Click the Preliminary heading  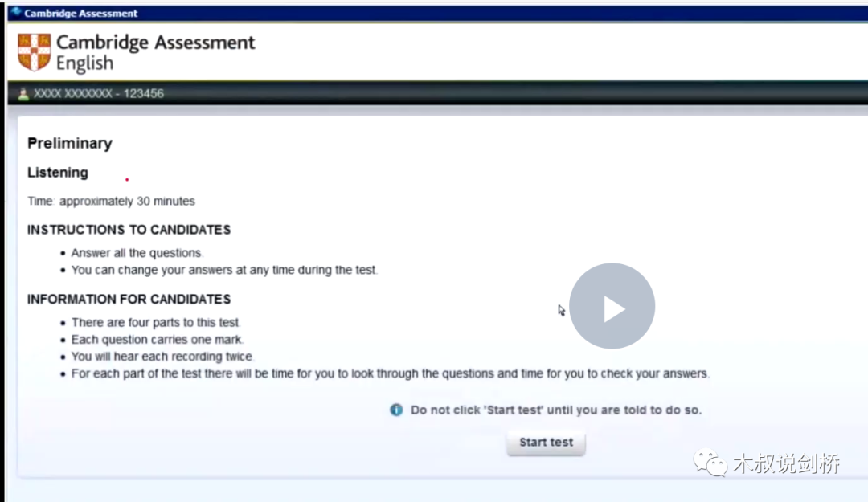[70, 143]
